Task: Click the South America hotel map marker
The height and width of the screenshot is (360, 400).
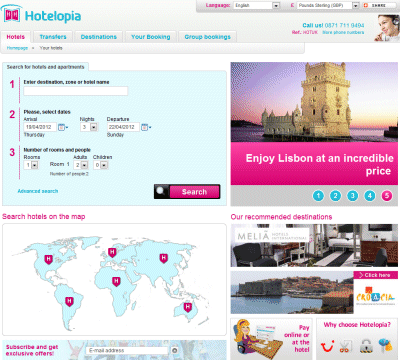Action: tap(69, 302)
